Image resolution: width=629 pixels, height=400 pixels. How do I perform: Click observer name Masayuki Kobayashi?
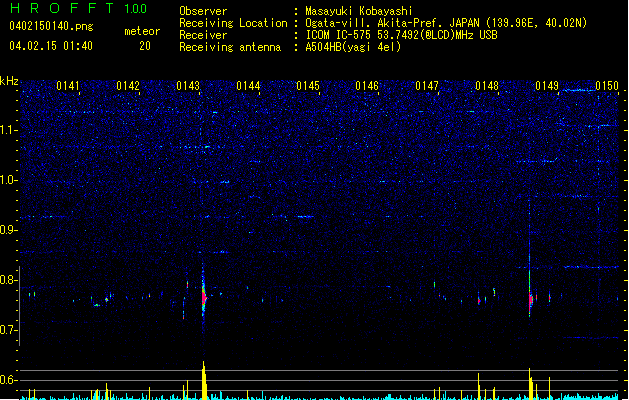click(x=359, y=11)
